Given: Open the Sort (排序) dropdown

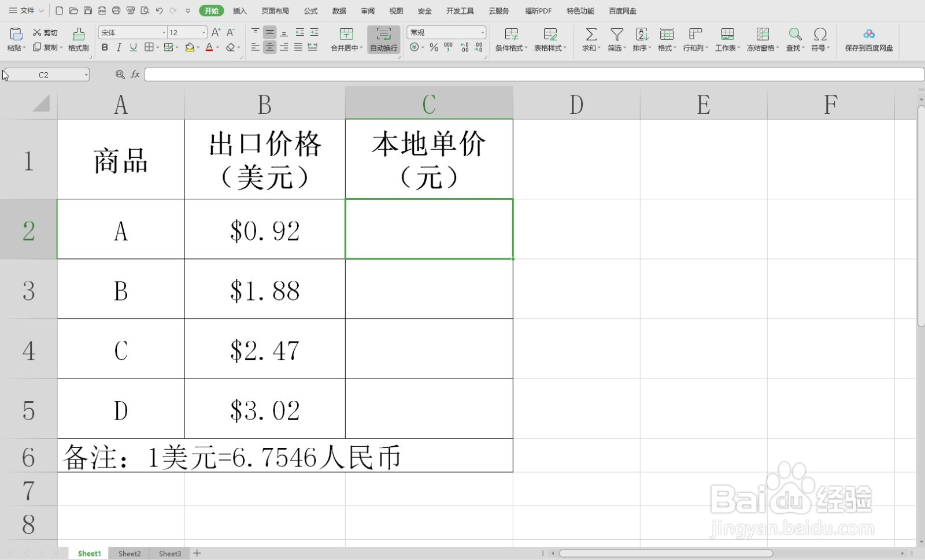Looking at the screenshot, I should [642, 39].
